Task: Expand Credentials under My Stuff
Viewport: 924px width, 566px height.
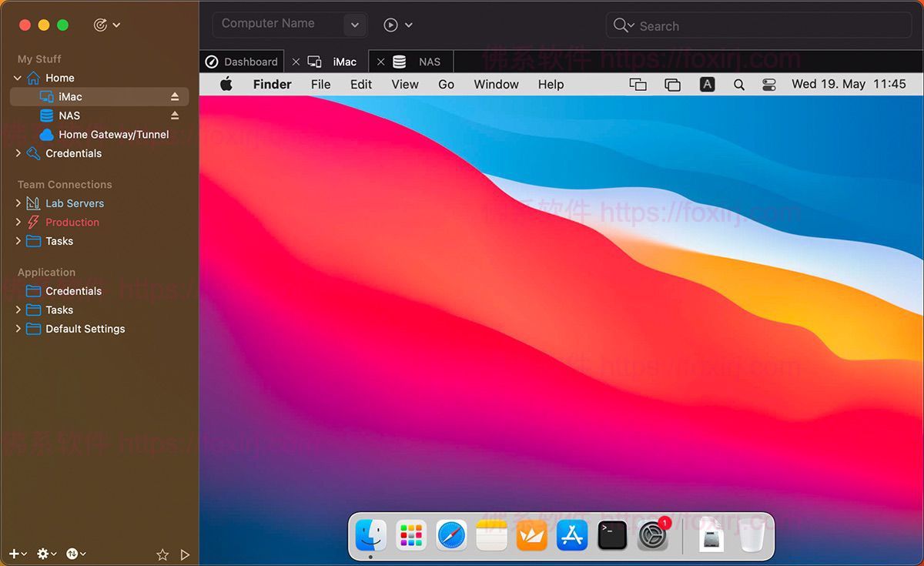Action: [17, 153]
